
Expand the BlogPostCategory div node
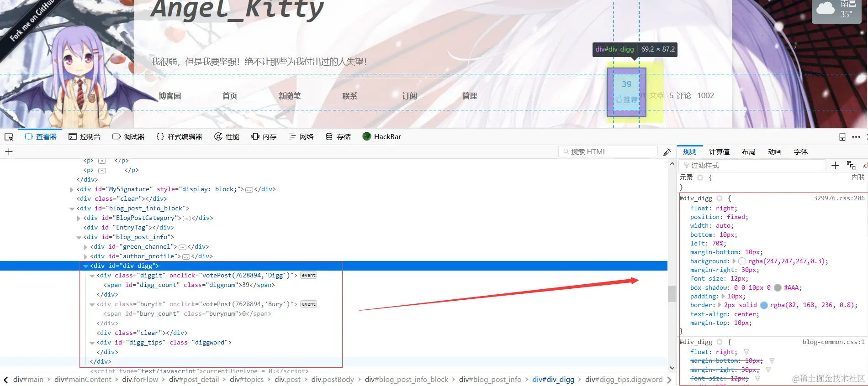(x=79, y=218)
